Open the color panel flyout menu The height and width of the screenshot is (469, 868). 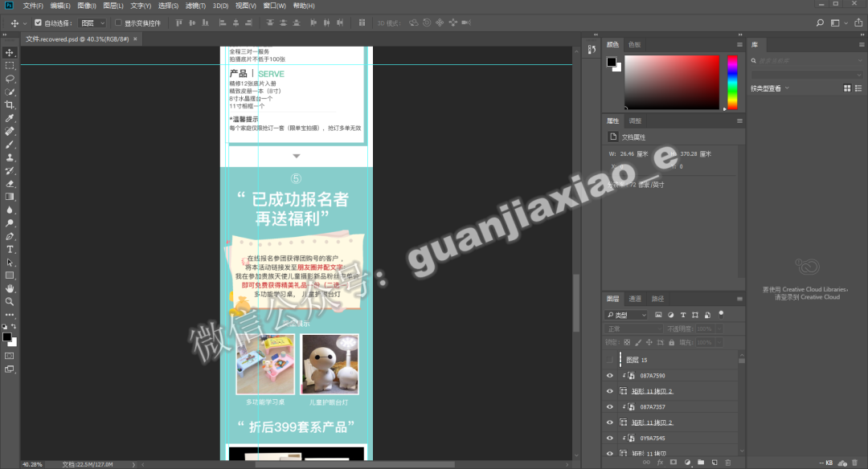pos(739,44)
